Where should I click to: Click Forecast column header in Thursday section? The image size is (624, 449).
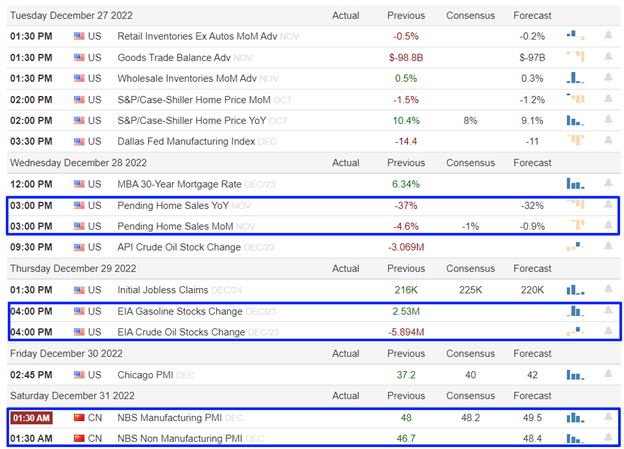pyautogui.click(x=532, y=268)
